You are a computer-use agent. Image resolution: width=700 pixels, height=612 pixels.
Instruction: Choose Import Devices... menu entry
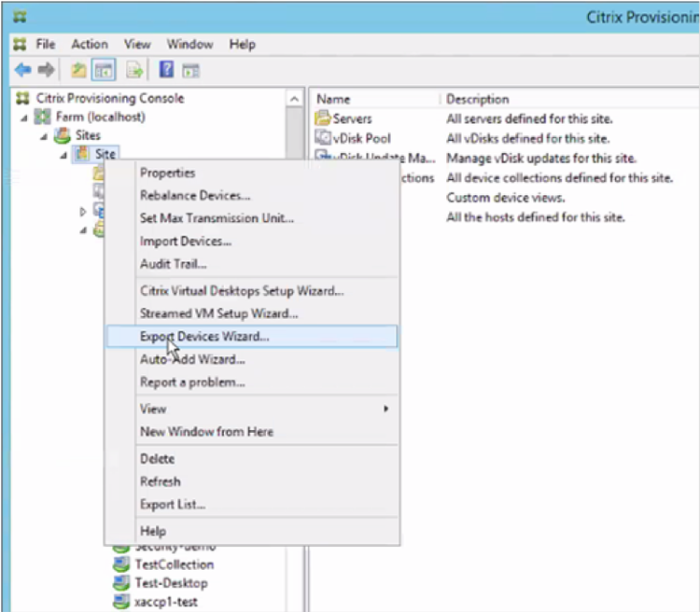coord(252,241)
